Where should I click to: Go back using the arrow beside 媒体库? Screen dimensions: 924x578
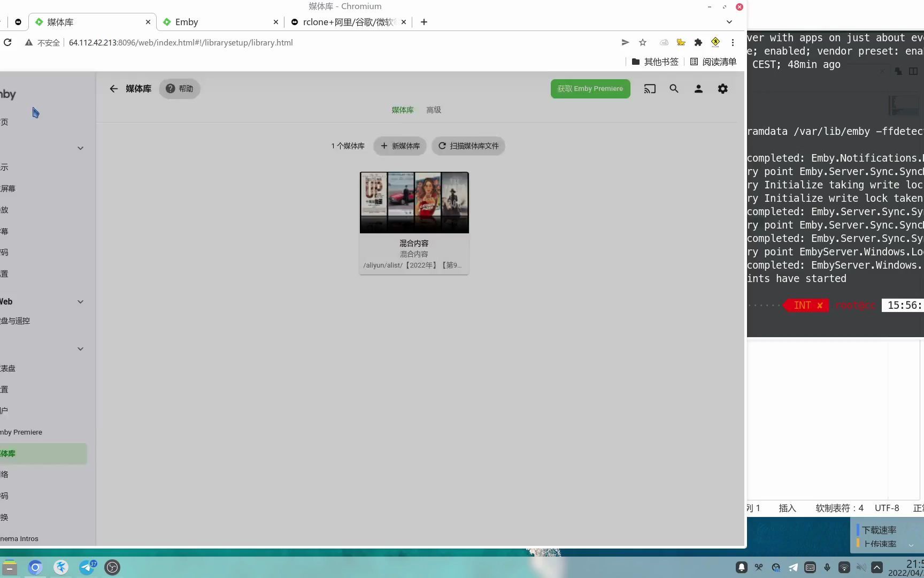(113, 89)
